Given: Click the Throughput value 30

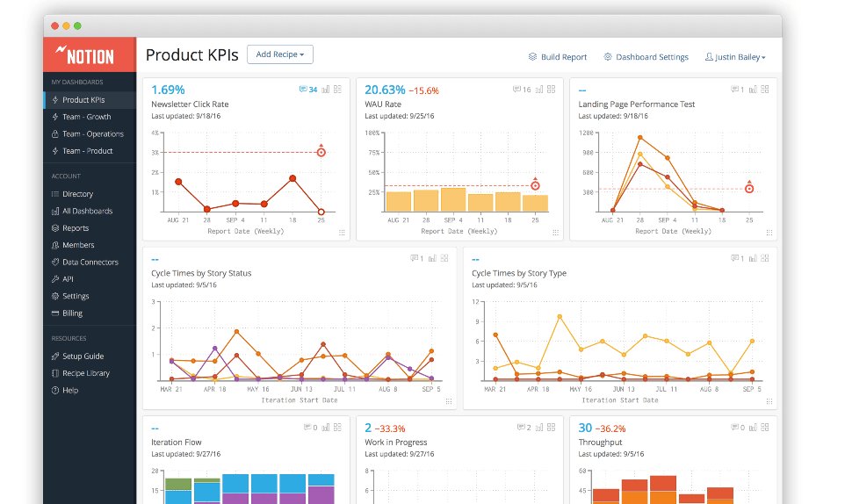Looking at the screenshot, I should coord(585,428).
